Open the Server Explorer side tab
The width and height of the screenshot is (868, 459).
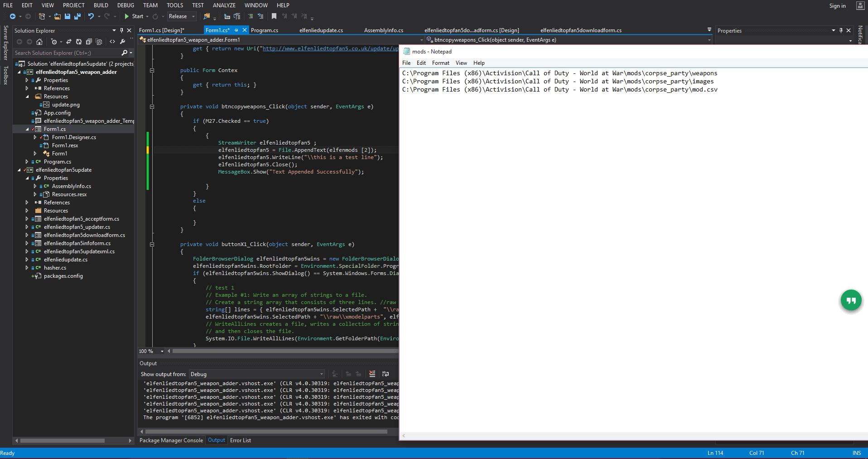click(5, 43)
